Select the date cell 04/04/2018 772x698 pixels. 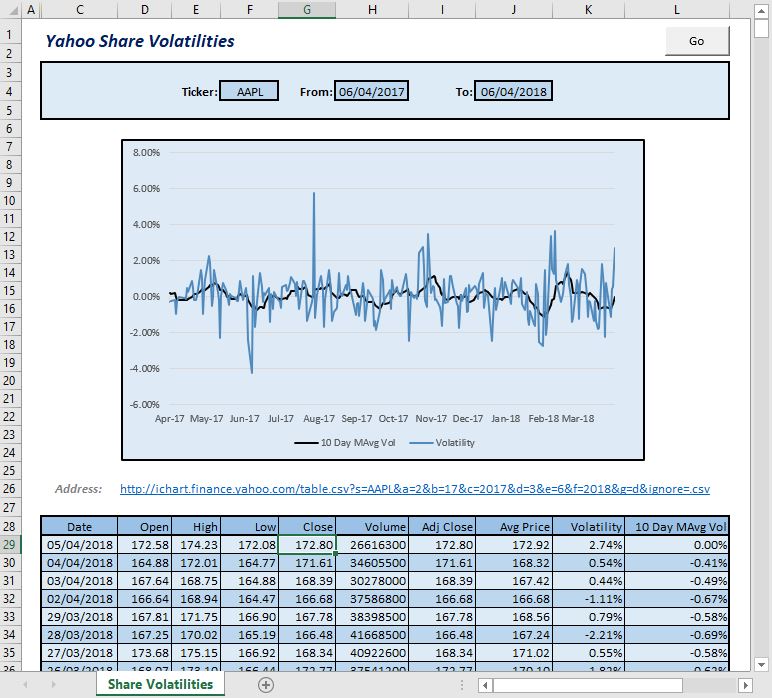point(79,563)
